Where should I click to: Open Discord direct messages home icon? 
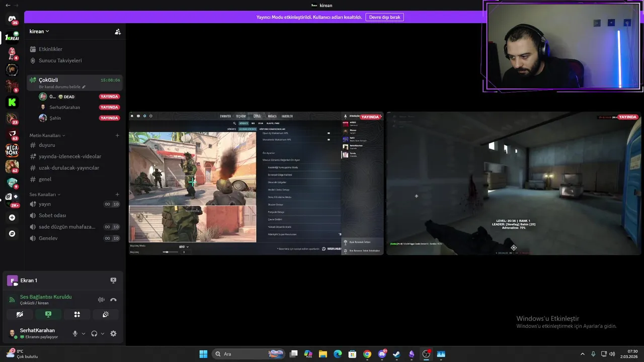(12, 19)
